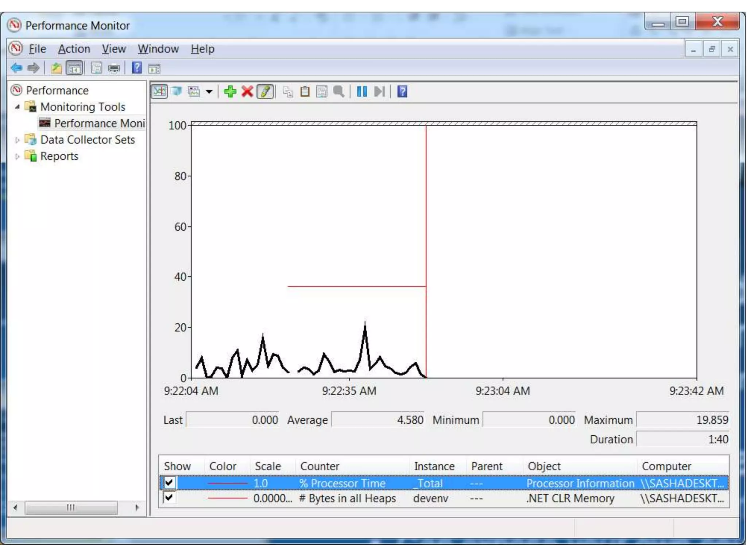The image size is (747, 560).
Task: Click the green Add counter plus icon
Action: 230,92
